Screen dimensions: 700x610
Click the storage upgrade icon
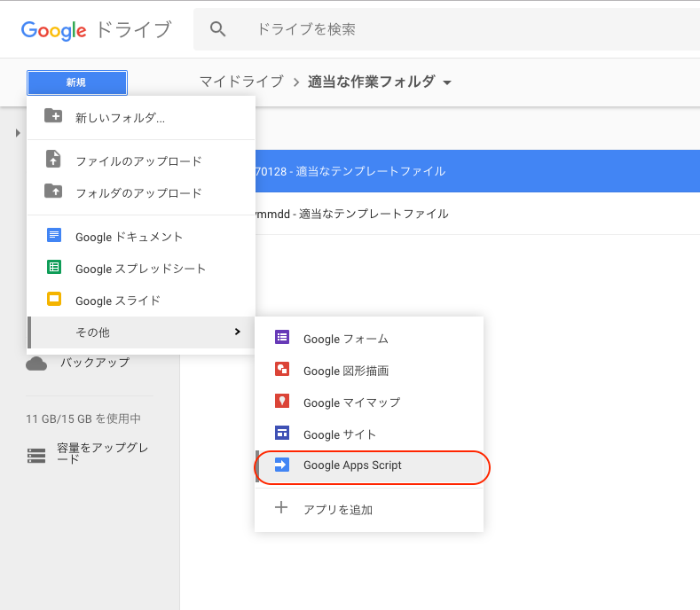[x=36, y=456]
